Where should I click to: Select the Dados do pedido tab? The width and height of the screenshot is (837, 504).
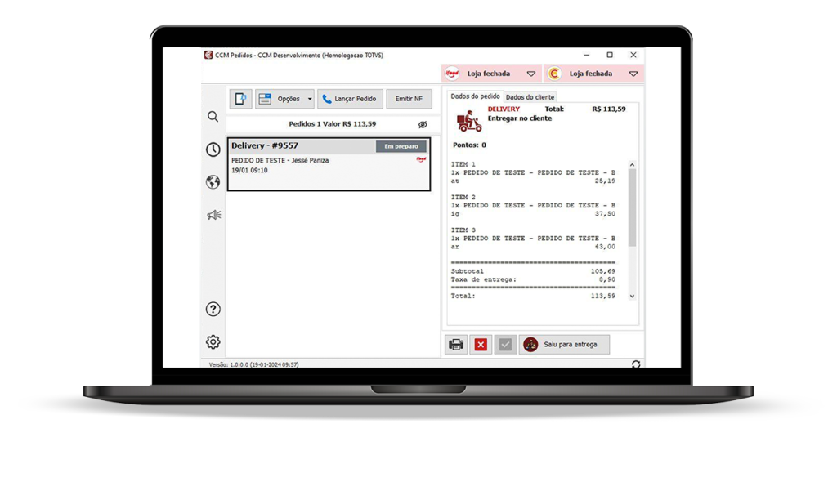pos(475,96)
